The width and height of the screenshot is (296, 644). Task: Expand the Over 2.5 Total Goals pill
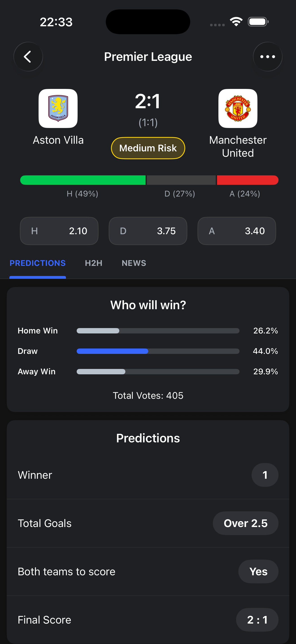tap(245, 523)
